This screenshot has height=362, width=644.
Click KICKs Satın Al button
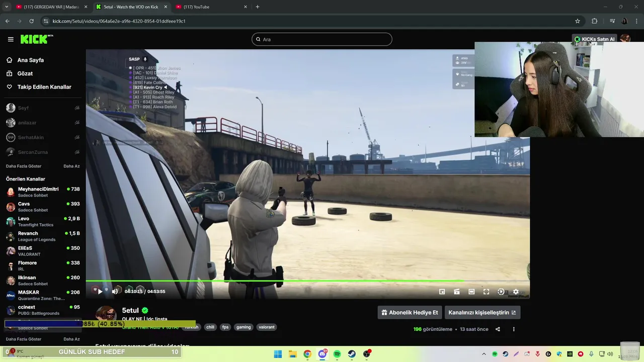595,39
